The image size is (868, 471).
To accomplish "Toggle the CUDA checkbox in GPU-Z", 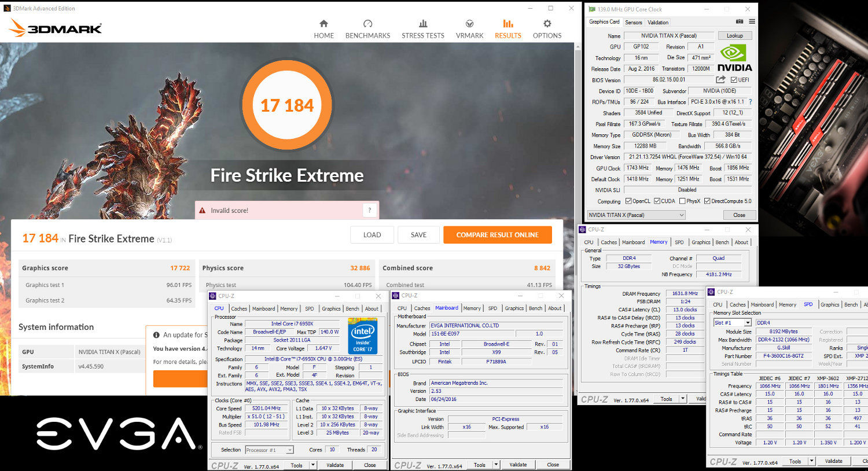I will (657, 201).
